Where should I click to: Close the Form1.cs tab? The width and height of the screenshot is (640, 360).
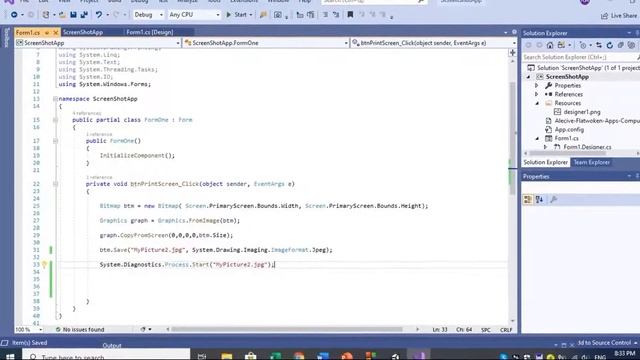click(x=56, y=32)
